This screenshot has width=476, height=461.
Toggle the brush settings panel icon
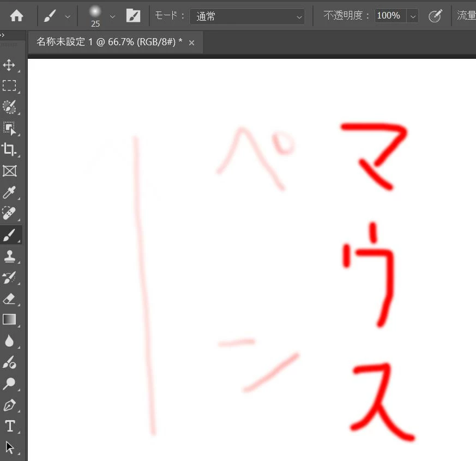point(133,16)
